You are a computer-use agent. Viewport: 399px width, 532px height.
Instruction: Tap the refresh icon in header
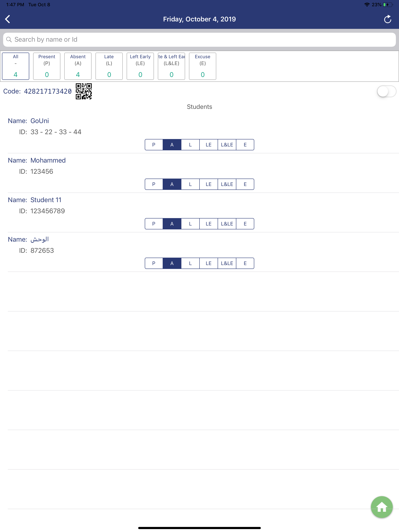click(x=388, y=19)
